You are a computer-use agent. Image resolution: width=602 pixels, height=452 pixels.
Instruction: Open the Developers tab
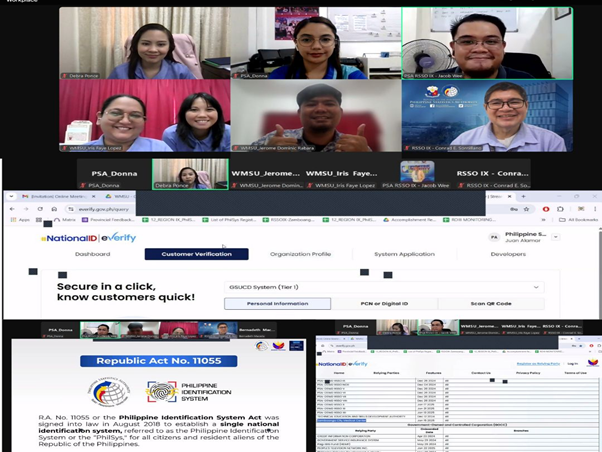508,254
